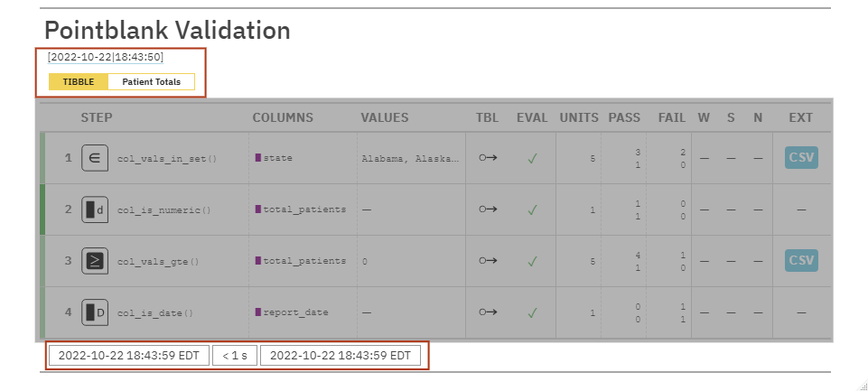Viewport: 868px width, 391px height.
Task: Click the COLUMNS header
Action: [283, 117]
